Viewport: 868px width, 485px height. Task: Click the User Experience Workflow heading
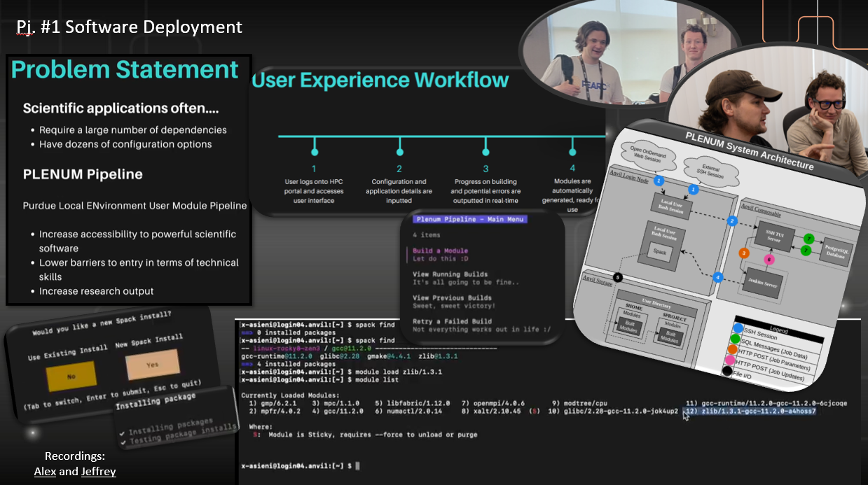(380, 80)
